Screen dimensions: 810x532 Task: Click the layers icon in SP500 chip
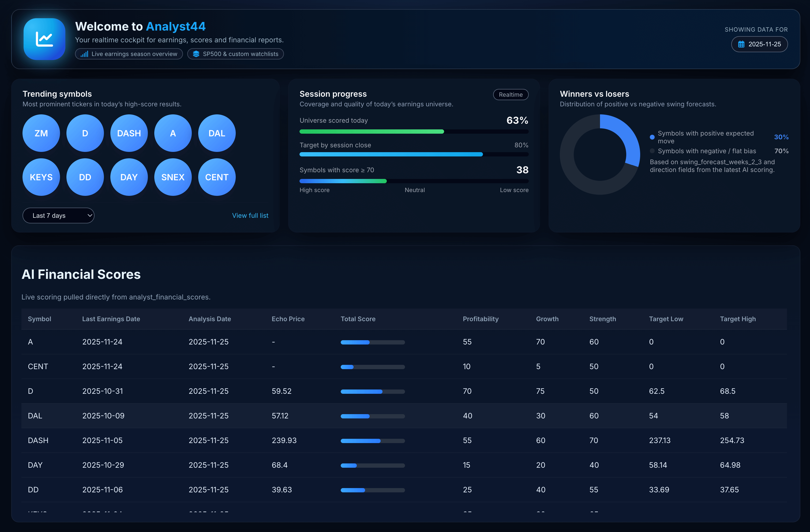tap(196, 54)
